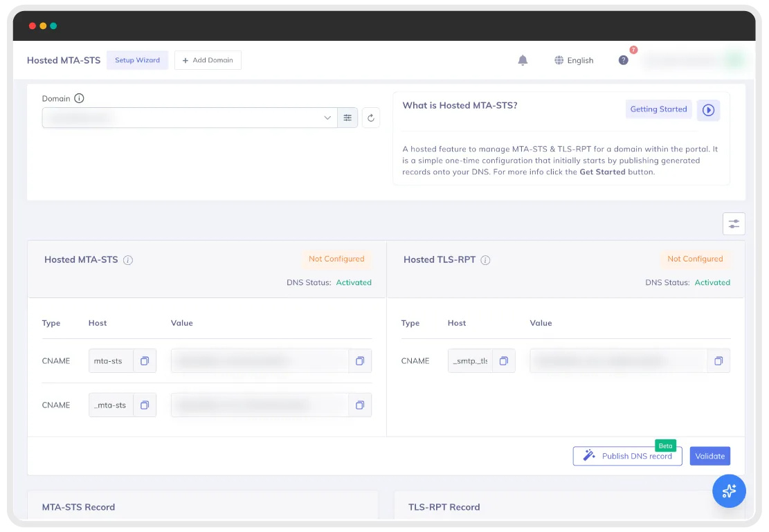Open the domain filter settings icon
The height and width of the screenshot is (532, 769).
347,118
